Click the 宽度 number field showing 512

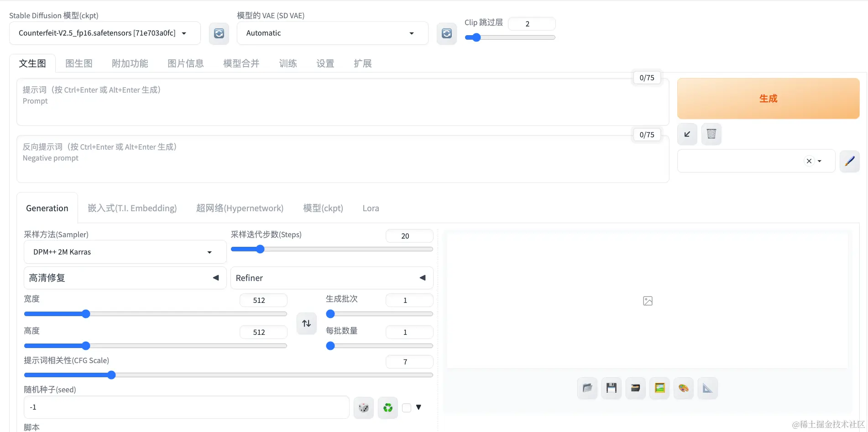(263, 300)
